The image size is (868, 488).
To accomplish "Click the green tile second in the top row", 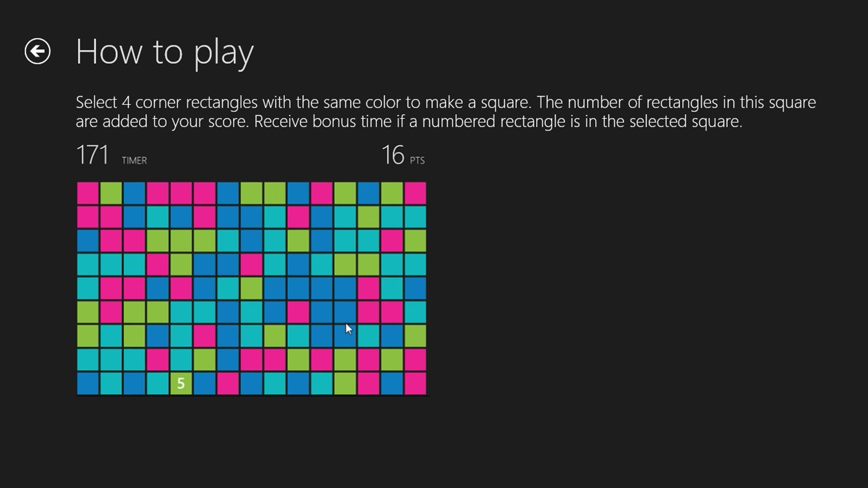I will [x=111, y=193].
